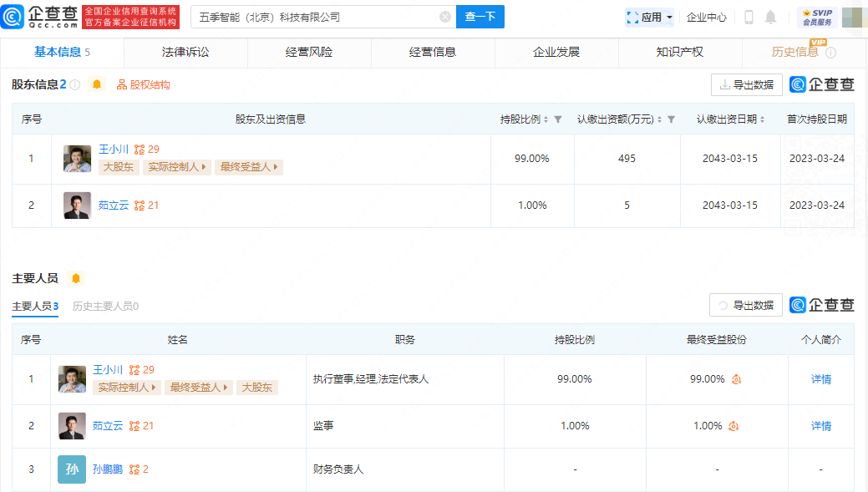Click 茹立云 photo in shareholder table
The height and width of the screenshot is (492, 868).
77,205
